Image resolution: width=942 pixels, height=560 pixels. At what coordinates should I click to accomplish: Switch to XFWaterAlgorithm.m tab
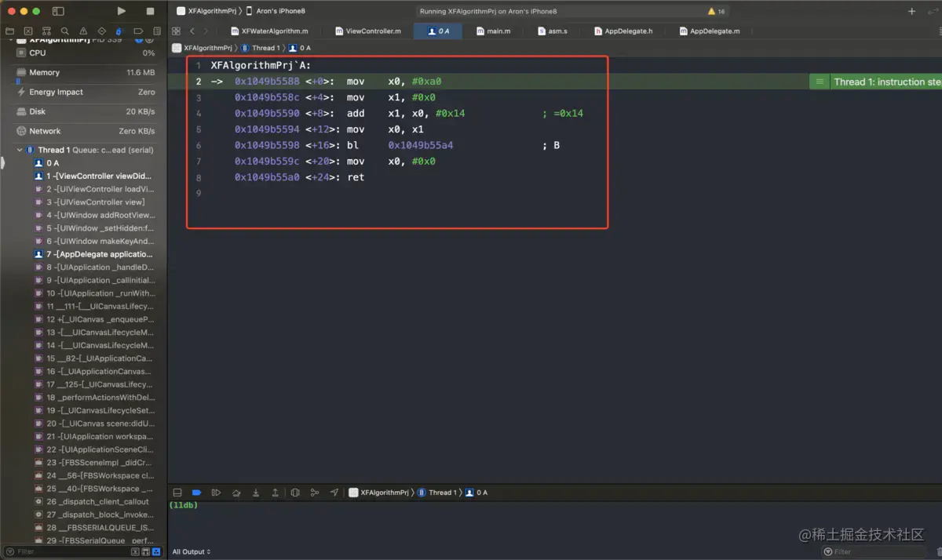(x=269, y=31)
